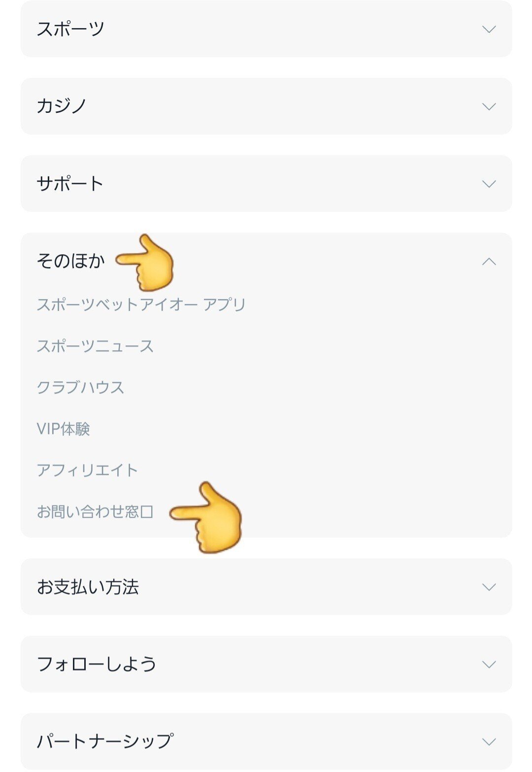Click the chevron icon next to カジノ
532x772 pixels.
tap(488, 105)
